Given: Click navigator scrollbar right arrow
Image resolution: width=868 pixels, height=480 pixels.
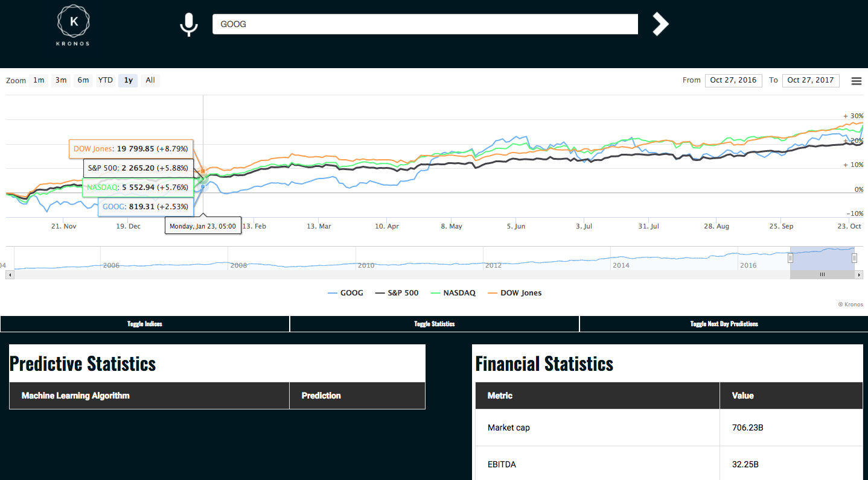Looking at the screenshot, I should click(859, 274).
